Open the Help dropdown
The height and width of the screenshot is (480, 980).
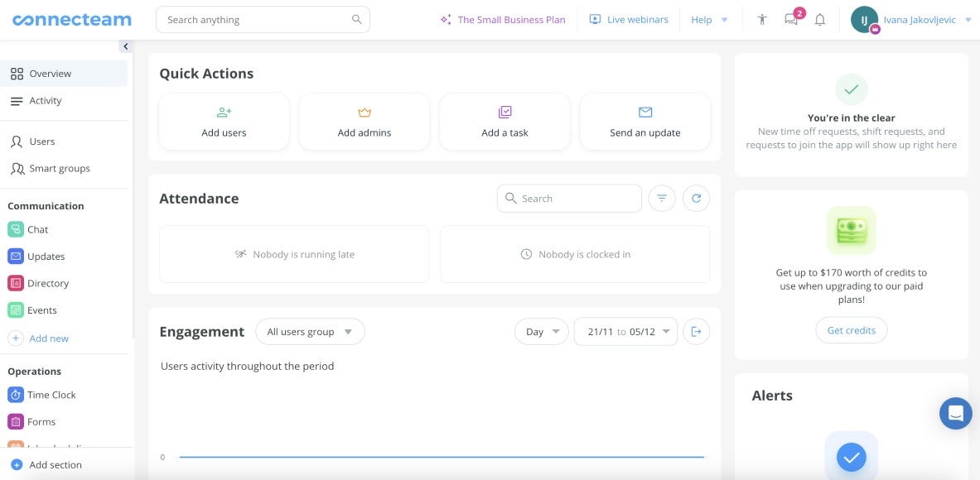709,19
